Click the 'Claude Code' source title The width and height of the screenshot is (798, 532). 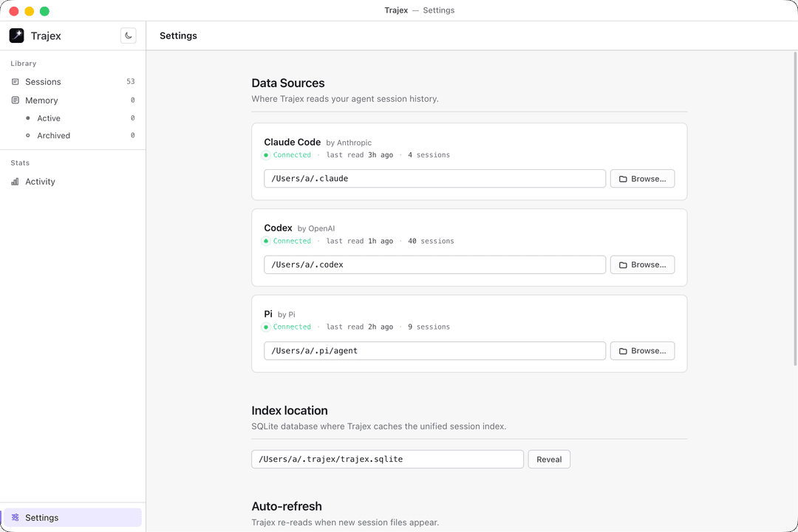(x=292, y=142)
